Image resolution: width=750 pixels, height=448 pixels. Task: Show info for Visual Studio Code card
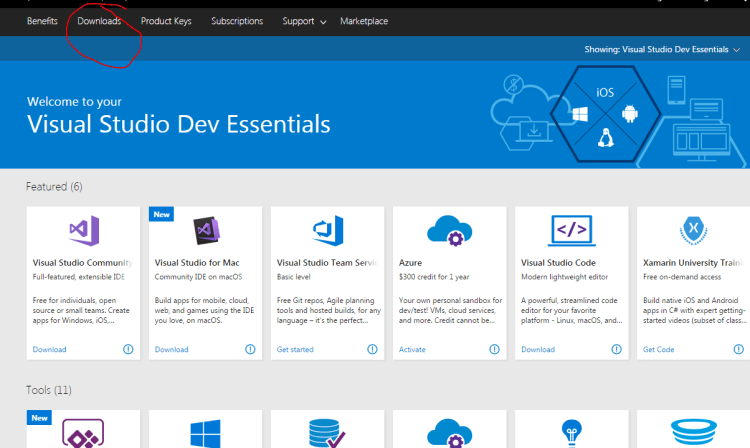(617, 349)
